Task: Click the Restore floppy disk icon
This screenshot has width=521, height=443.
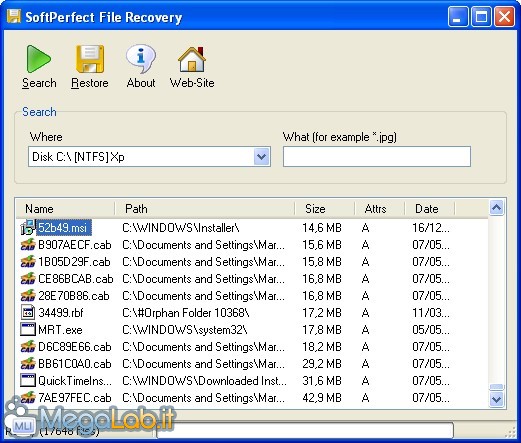Action: (90, 59)
